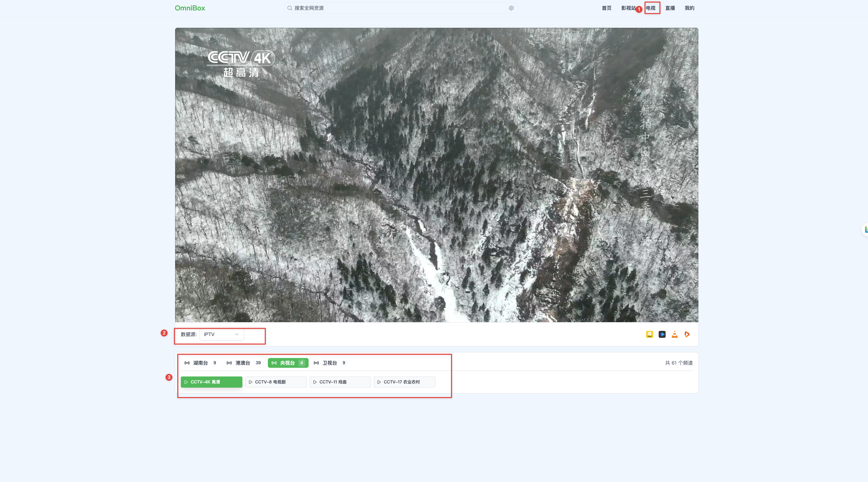Viewport: 868px width, 482px height.
Task: Open 我的 navigation item
Action: [x=689, y=8]
